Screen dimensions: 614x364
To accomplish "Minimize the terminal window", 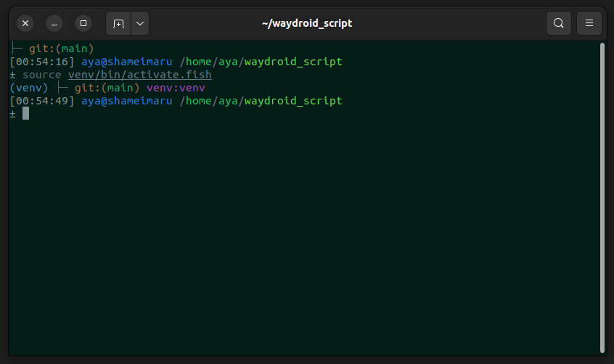I will coord(54,23).
